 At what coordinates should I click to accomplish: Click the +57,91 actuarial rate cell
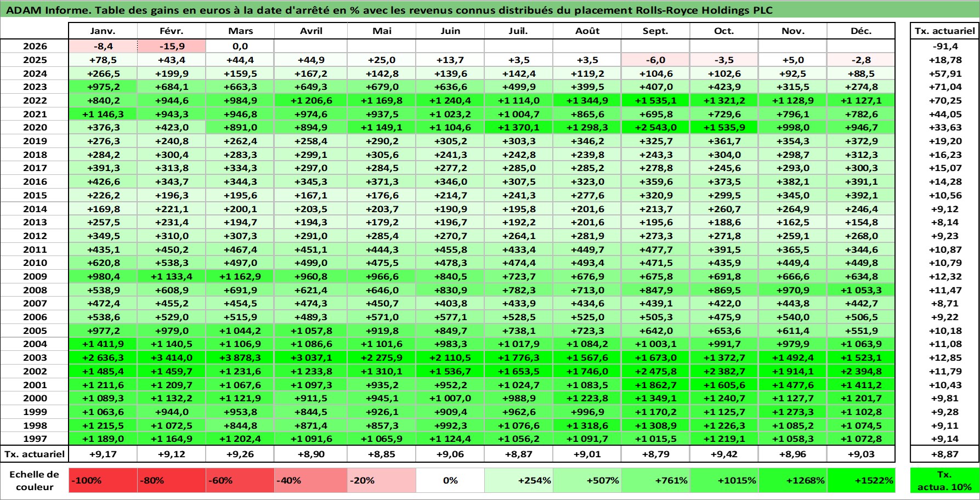(944, 73)
